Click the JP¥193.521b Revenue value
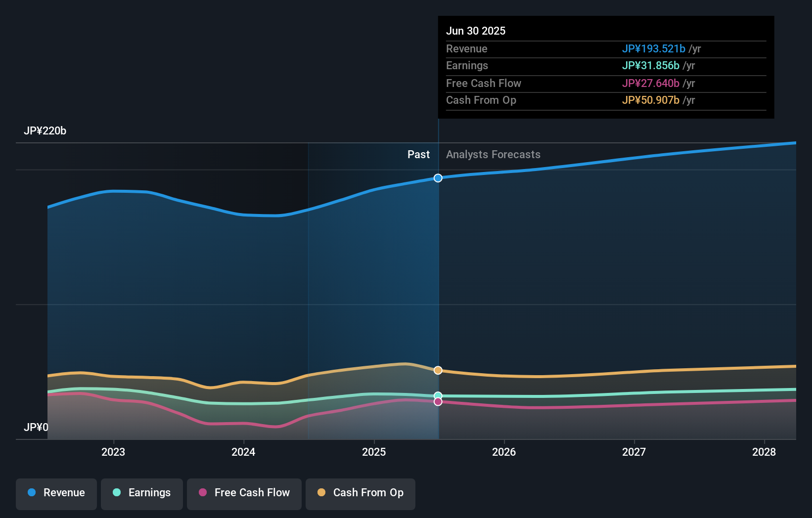The width and height of the screenshot is (812, 518). (x=653, y=48)
